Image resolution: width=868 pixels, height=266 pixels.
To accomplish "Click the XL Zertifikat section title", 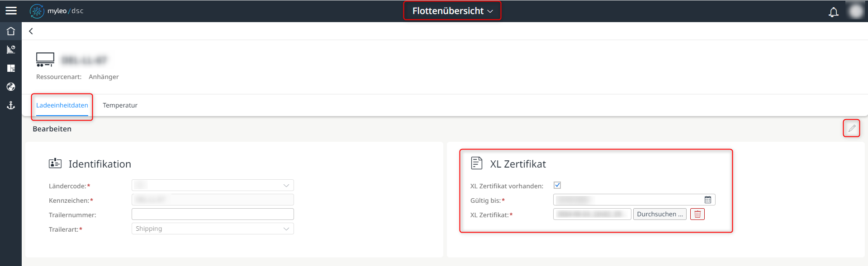I will (518, 164).
